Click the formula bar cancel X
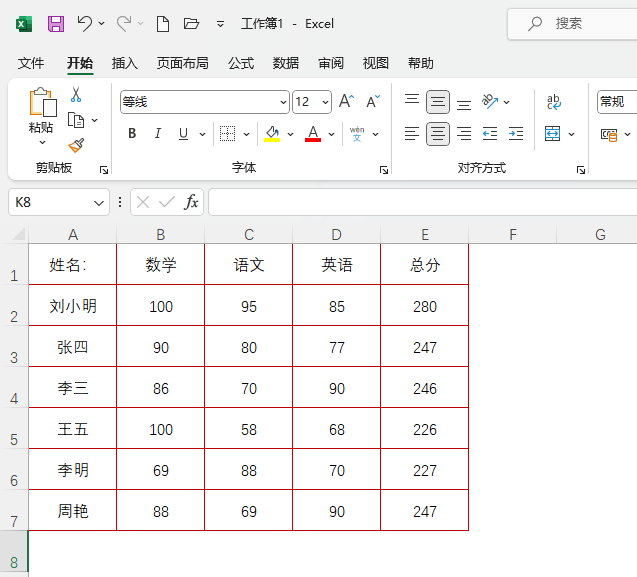Screen dimensions: 637x577 pyautogui.click(x=143, y=202)
